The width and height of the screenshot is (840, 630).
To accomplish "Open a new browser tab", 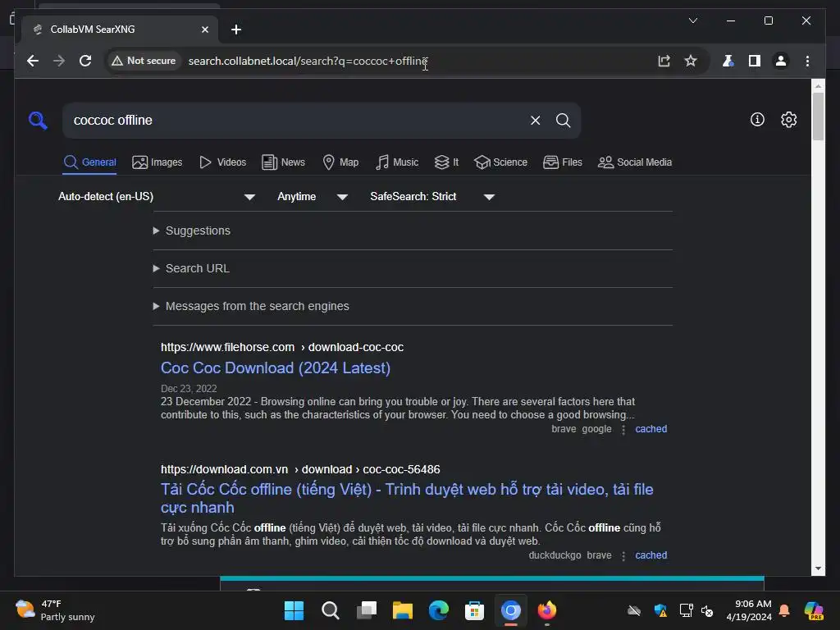I will coord(236,30).
